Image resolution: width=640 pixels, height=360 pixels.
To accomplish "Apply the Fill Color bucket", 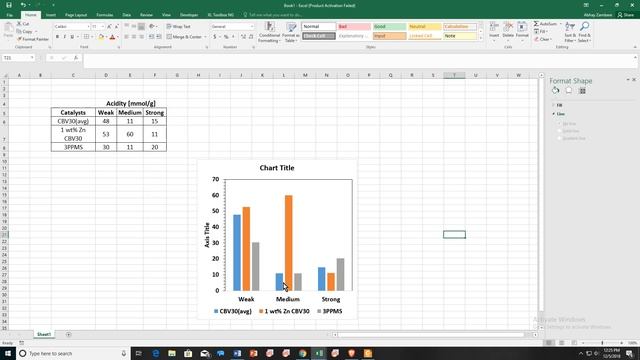I will (x=101, y=37).
